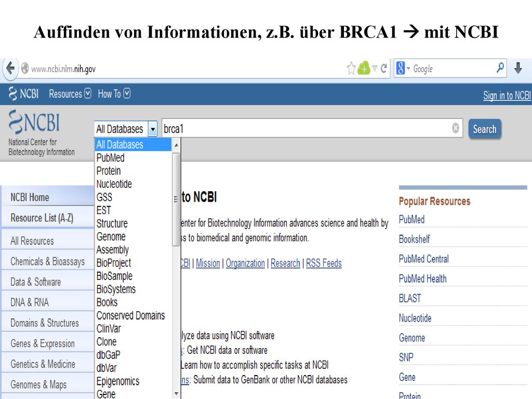532x399 pixels.
Task: Open PubMed under Popular Resources
Action: pos(411,220)
